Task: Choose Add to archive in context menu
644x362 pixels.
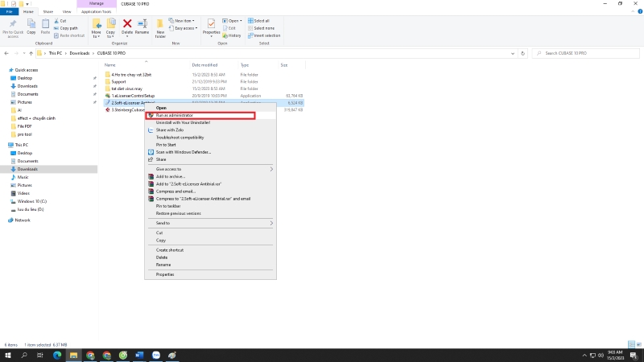Action: (210, 176)
